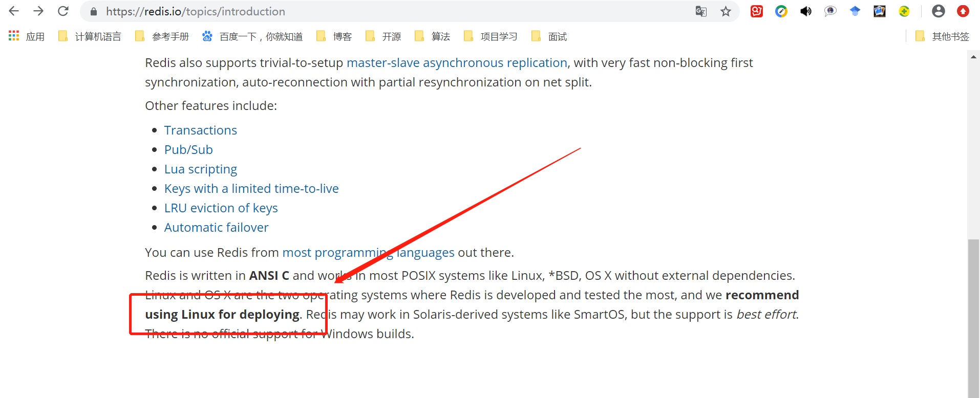Open the Google Translate page icon
Image resolution: width=980 pixels, height=398 pixels.
(701, 11)
